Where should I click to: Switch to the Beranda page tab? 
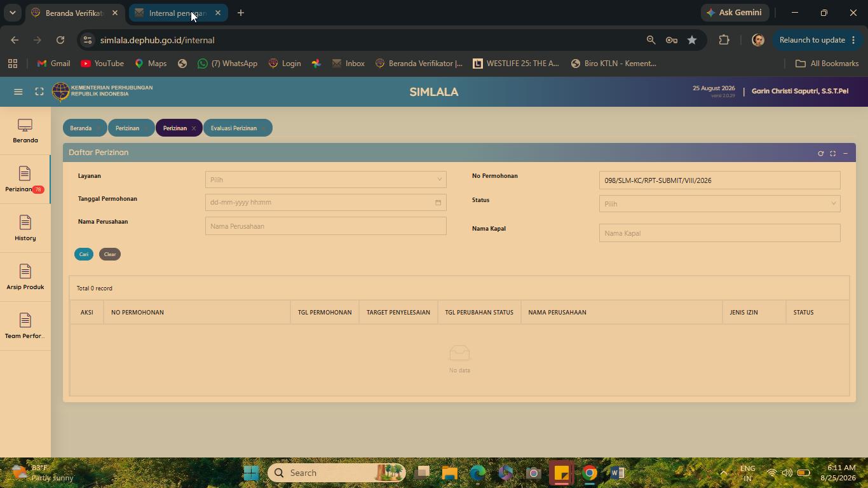[81, 128]
